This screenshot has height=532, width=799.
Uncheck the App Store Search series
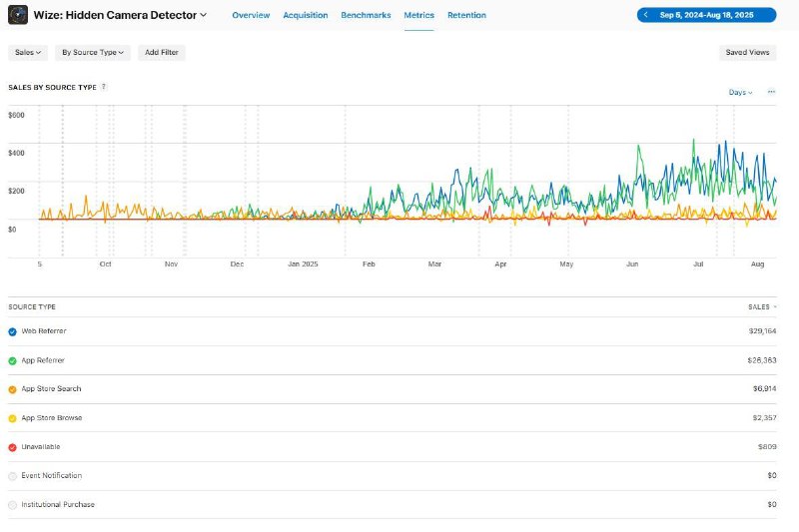point(12,389)
